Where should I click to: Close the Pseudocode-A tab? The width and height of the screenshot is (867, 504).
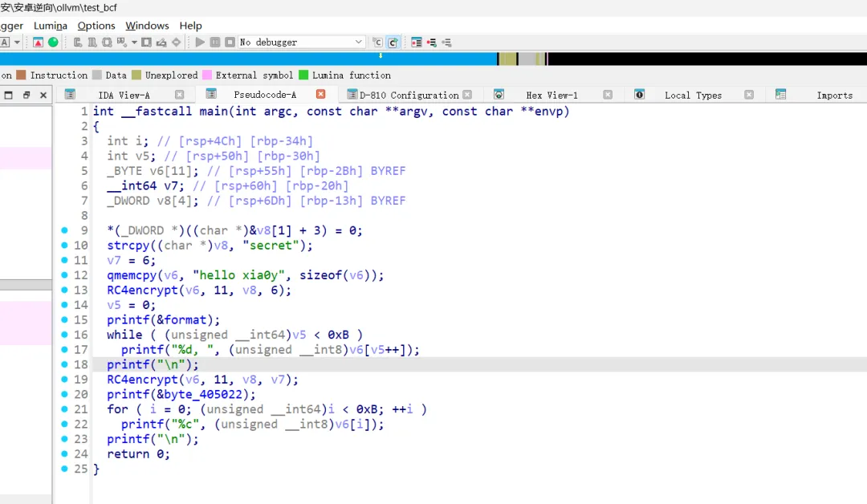click(320, 95)
